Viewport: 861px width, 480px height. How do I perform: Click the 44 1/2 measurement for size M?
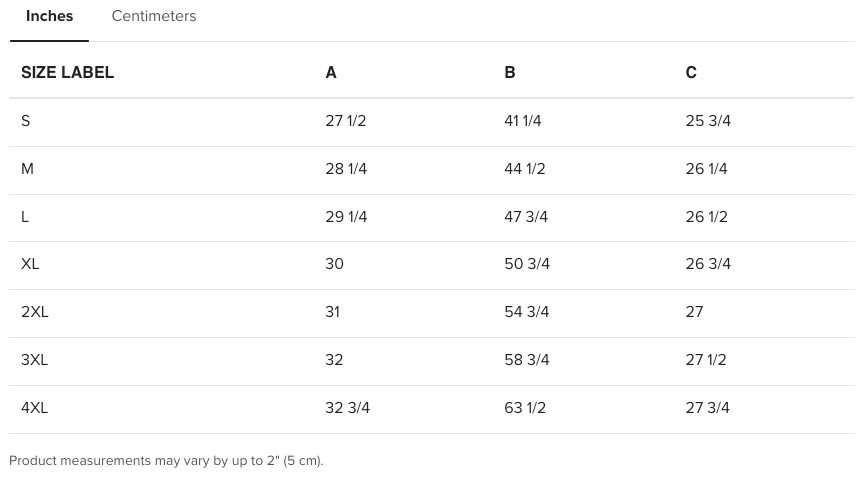(x=525, y=169)
